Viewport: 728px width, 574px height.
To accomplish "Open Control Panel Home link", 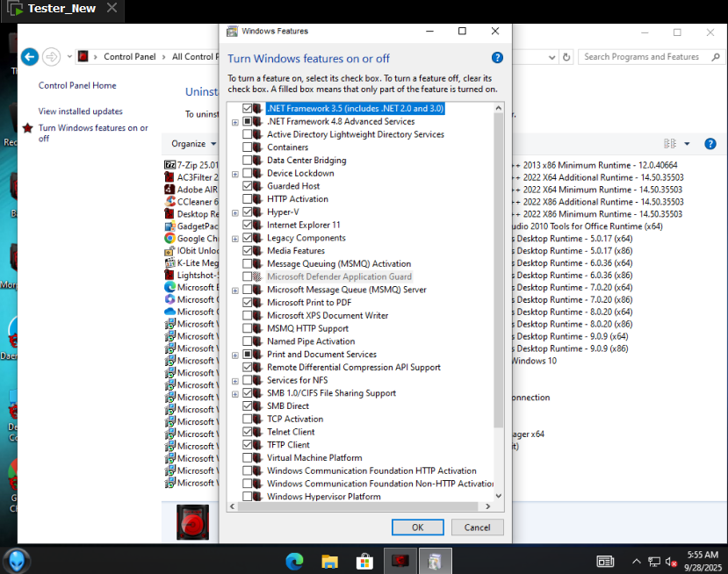I will (77, 85).
